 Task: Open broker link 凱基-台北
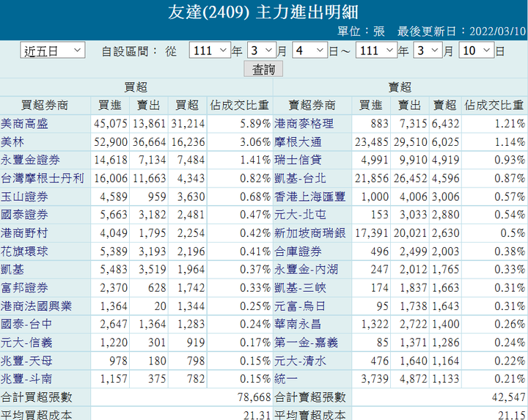[x=300, y=178]
